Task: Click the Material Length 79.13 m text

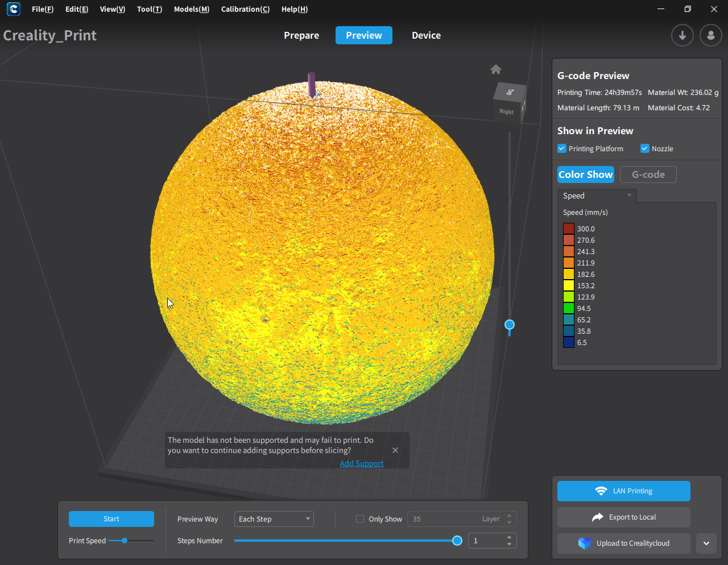Action: point(598,108)
